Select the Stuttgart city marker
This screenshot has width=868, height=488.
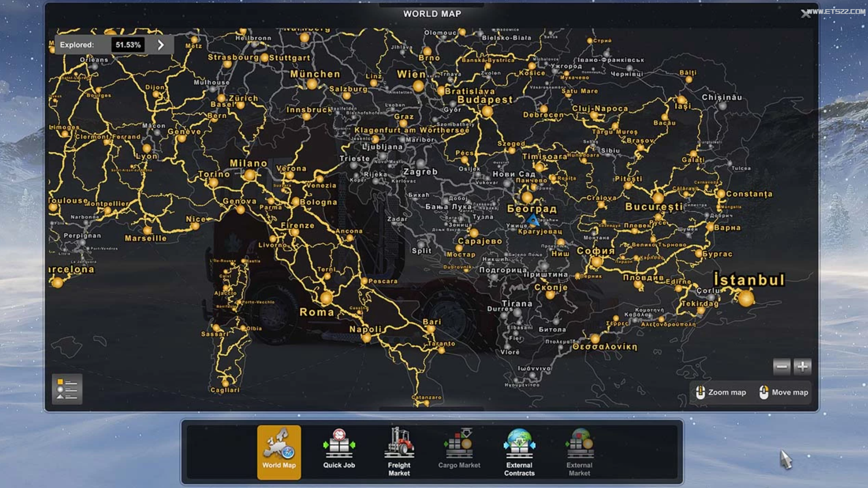(x=265, y=58)
